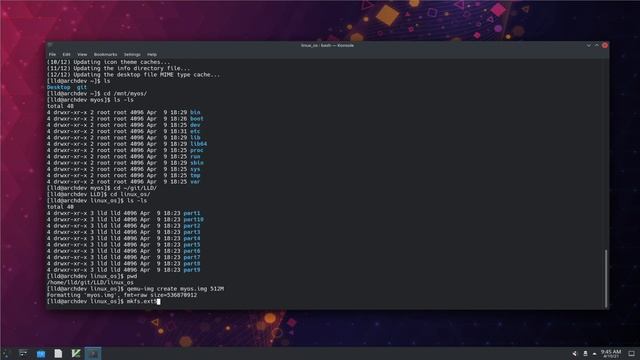Screen dimensions: 640x360
Task: Open the File menu in Konsole
Action: pyautogui.click(x=52, y=54)
